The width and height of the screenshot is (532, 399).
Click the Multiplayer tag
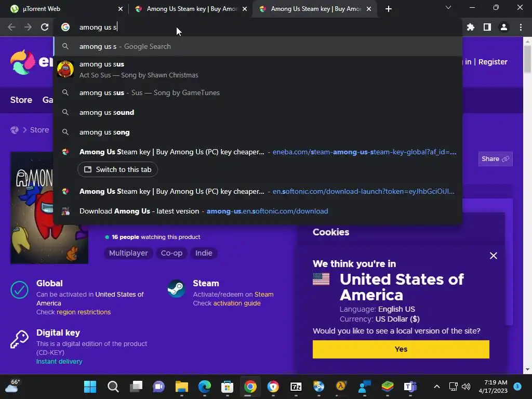pyautogui.click(x=128, y=253)
